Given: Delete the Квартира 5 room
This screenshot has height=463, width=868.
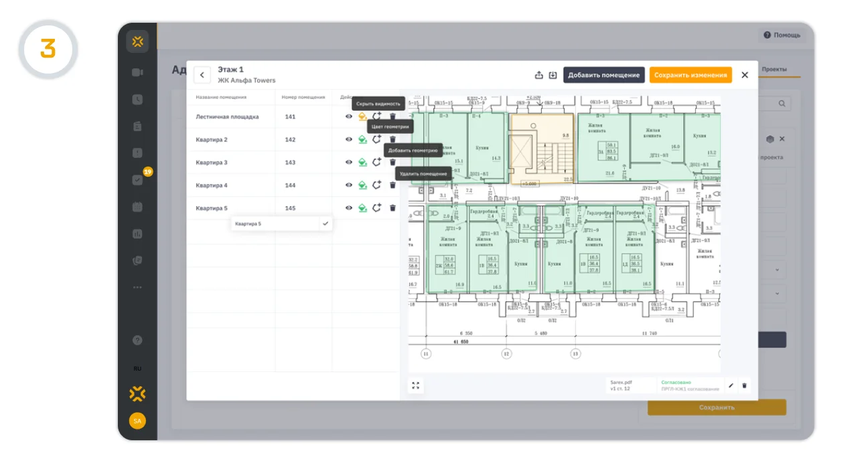Looking at the screenshot, I should [x=392, y=208].
